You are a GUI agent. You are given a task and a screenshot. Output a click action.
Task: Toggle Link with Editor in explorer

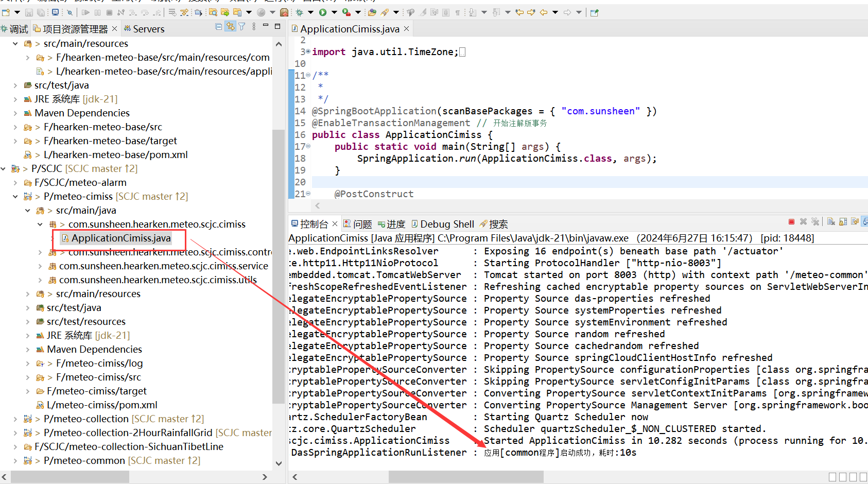[231, 26]
